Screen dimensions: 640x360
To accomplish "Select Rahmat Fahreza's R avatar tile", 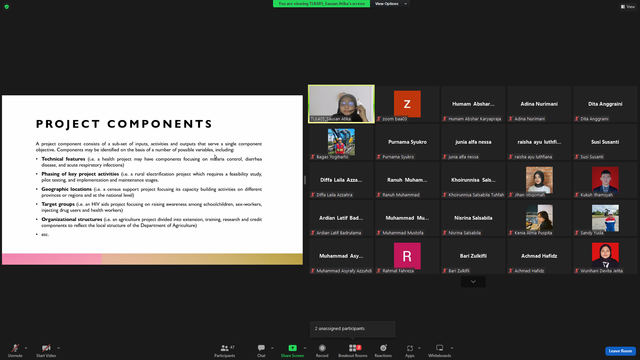I will pos(407,256).
